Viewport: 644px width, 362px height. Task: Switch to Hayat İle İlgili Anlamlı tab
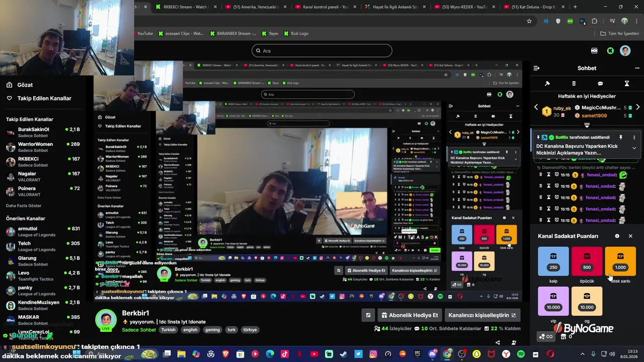click(x=394, y=7)
